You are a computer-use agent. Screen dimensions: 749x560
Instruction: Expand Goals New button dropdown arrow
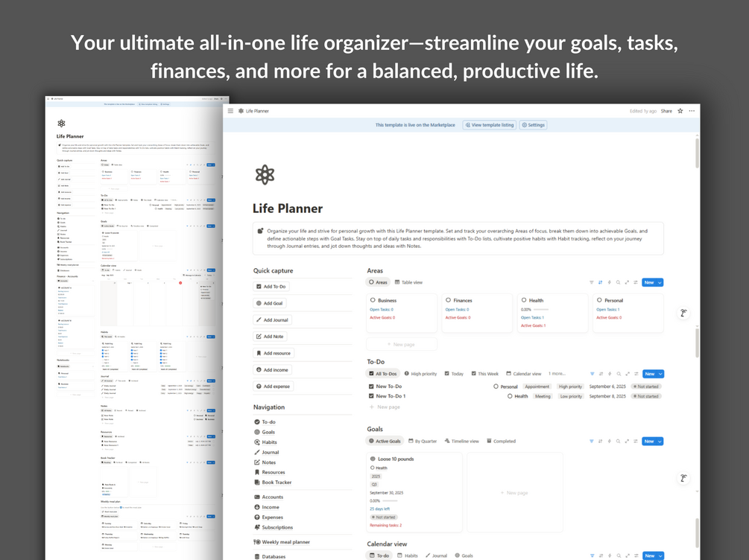(660, 441)
